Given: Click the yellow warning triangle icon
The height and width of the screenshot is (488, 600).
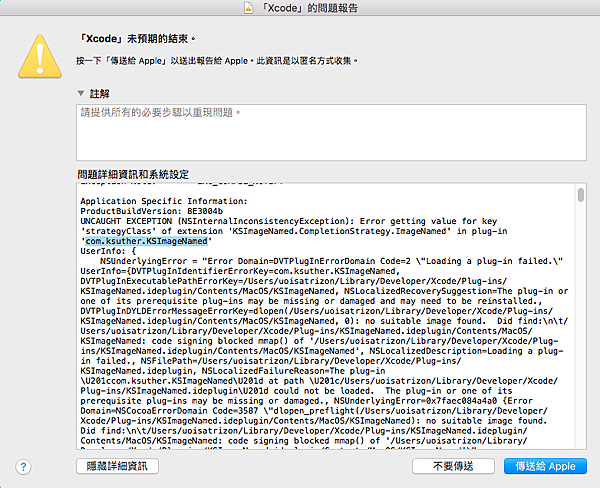Looking at the screenshot, I should click(x=40, y=57).
